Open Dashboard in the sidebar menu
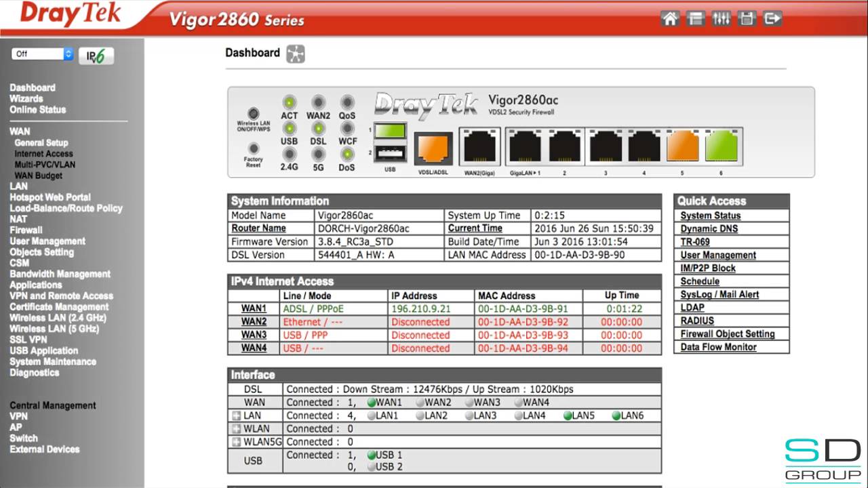Viewport: 868px width, 488px height. [x=33, y=87]
